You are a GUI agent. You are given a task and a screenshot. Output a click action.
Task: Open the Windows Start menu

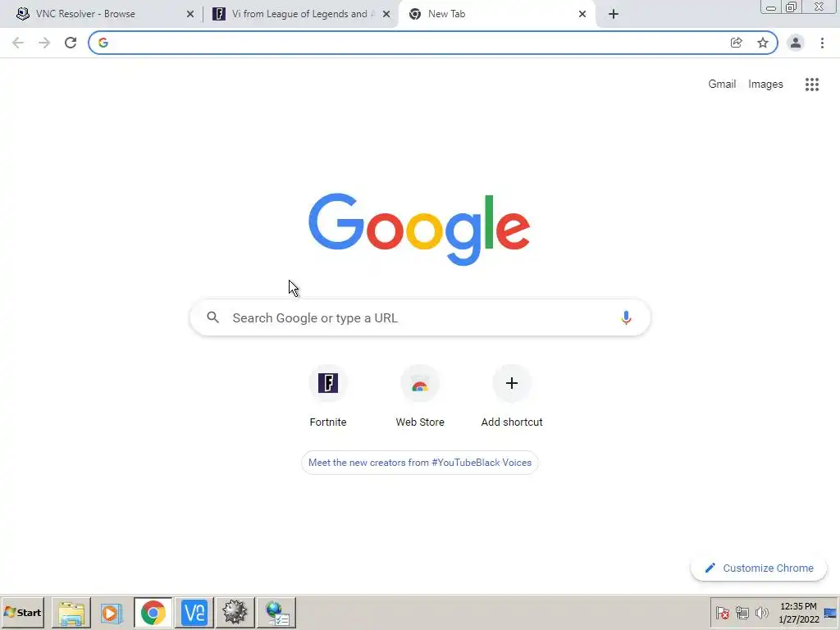(22, 612)
